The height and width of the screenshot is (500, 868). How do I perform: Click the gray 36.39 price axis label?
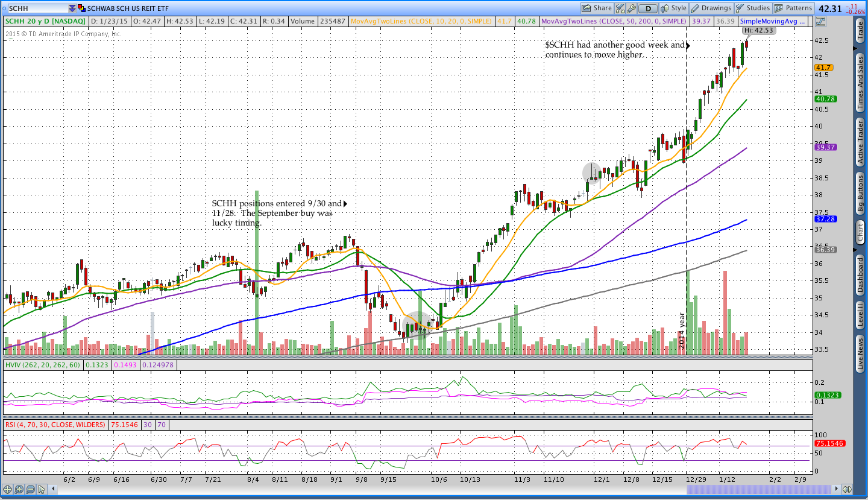[x=825, y=250]
